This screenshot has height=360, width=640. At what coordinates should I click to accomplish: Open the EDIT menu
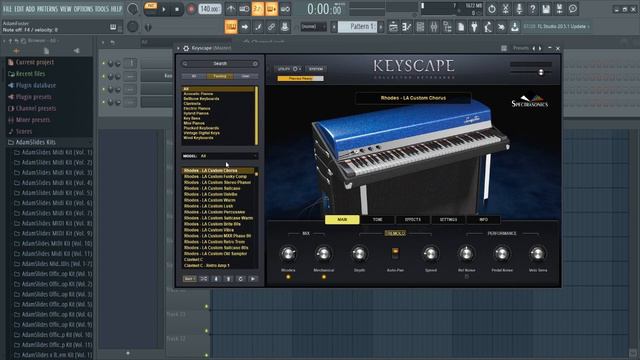click(x=19, y=9)
